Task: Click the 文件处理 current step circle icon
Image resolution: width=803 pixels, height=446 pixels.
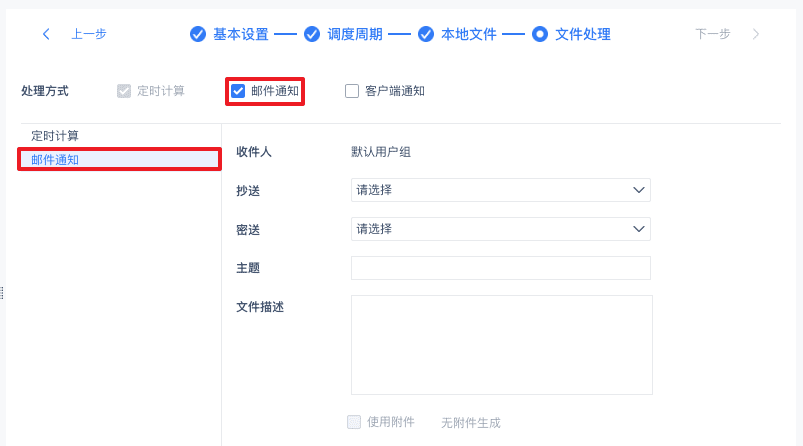Action: point(540,34)
